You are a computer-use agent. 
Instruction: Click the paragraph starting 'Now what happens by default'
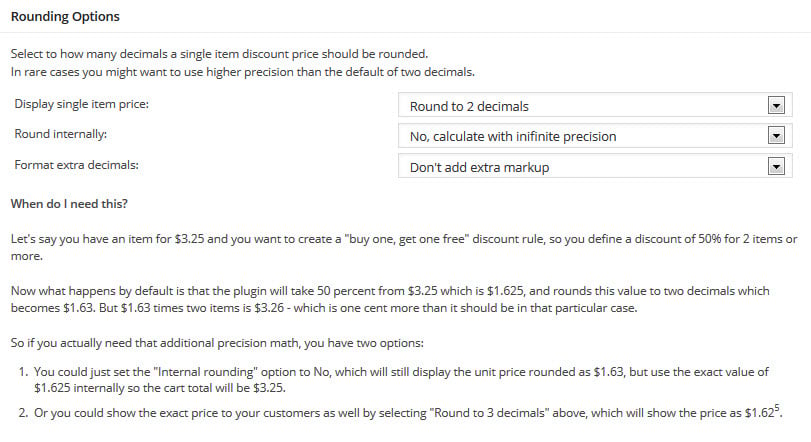[390, 299]
